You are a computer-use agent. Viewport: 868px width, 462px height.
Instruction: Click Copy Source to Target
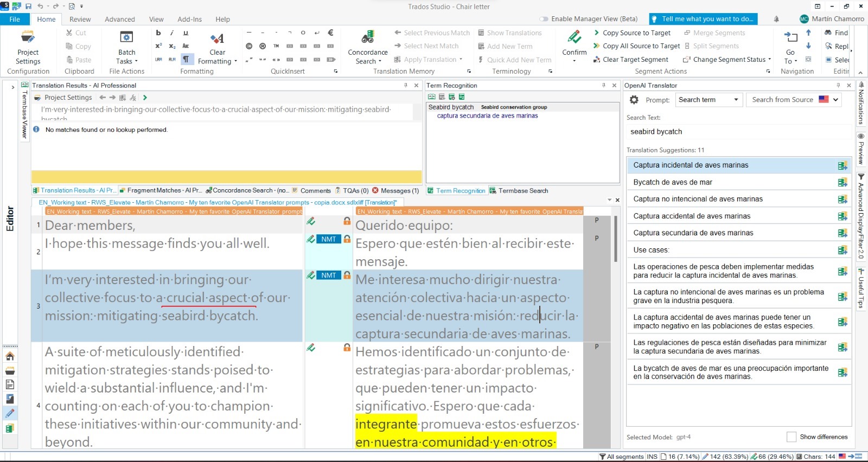pos(636,33)
